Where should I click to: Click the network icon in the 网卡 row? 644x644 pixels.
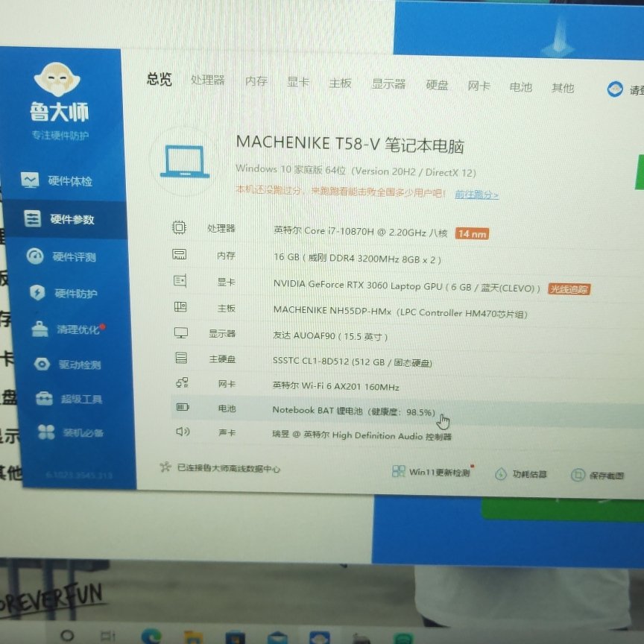[182, 383]
